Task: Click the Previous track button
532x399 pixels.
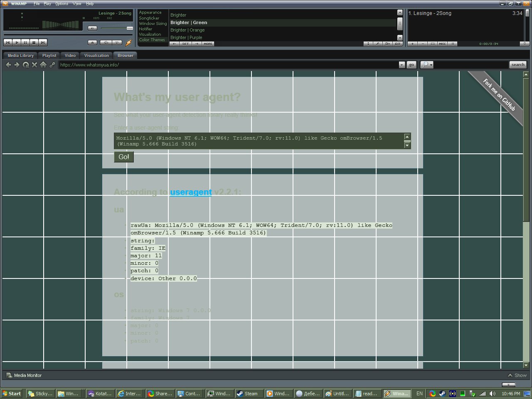Action: click(7, 42)
